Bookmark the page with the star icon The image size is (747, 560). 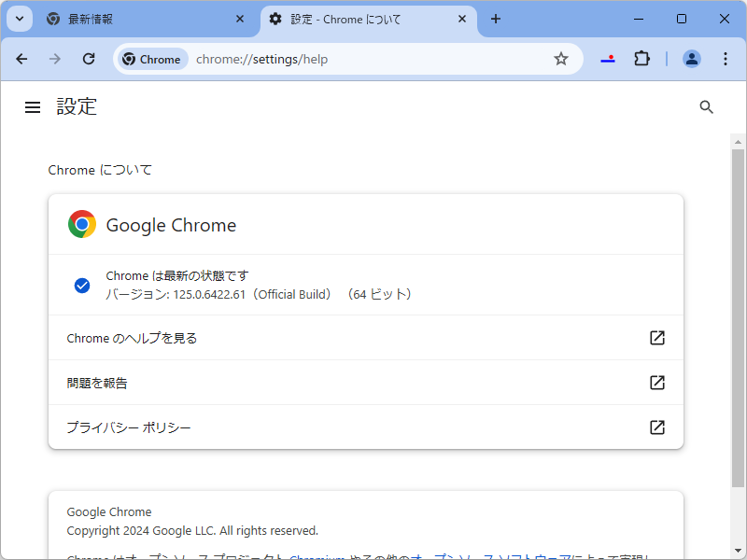(561, 58)
